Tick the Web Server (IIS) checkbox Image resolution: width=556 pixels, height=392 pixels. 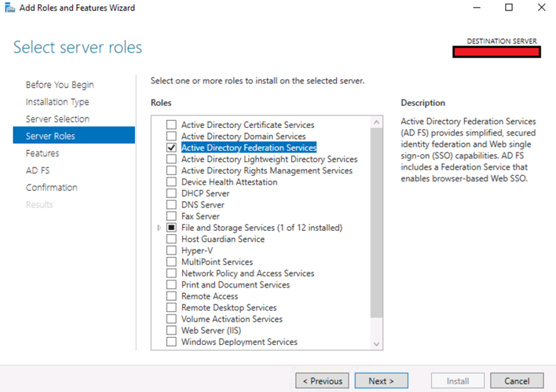click(171, 330)
